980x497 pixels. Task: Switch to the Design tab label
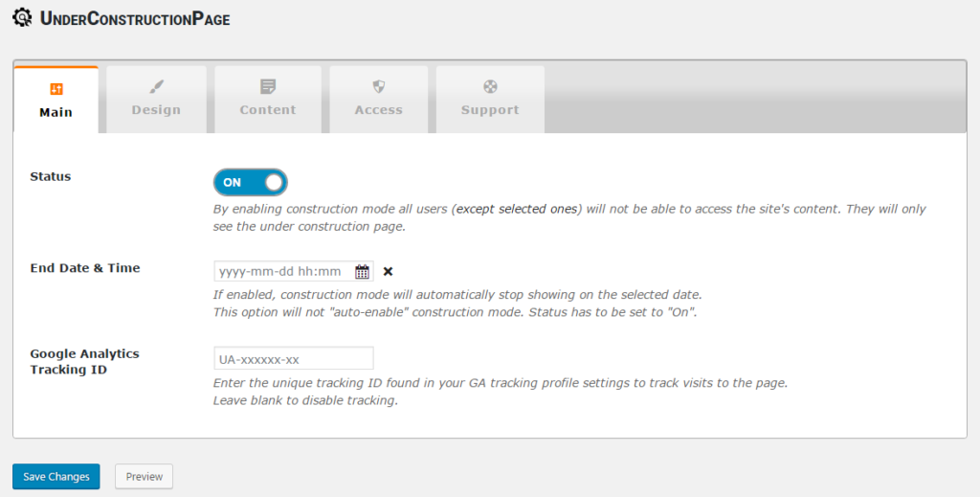(x=156, y=110)
